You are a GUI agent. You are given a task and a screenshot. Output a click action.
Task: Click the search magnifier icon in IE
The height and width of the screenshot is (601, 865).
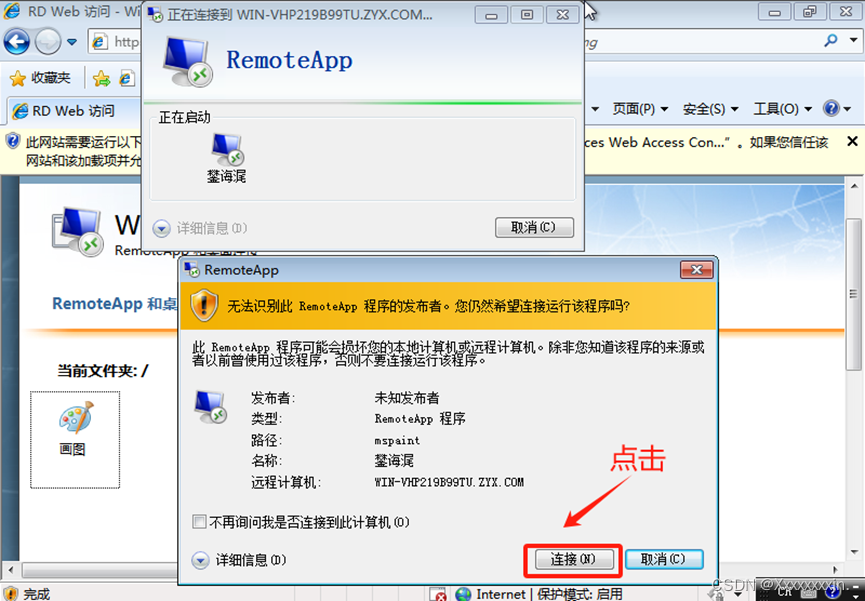click(830, 41)
